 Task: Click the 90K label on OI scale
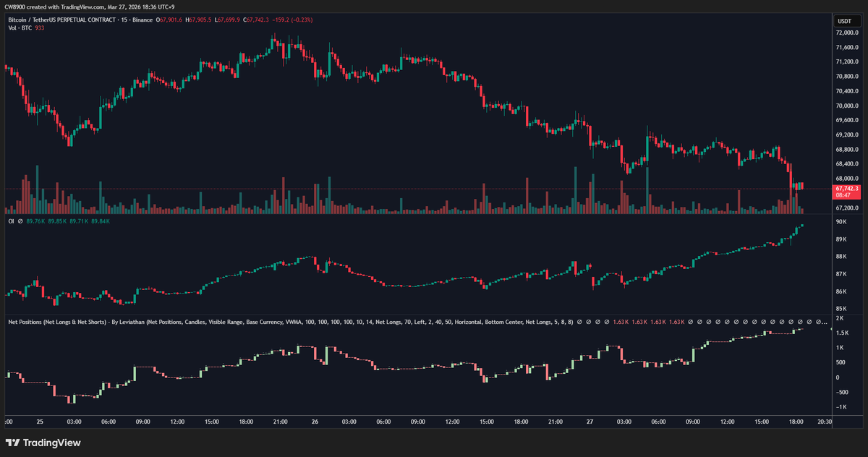pos(841,222)
